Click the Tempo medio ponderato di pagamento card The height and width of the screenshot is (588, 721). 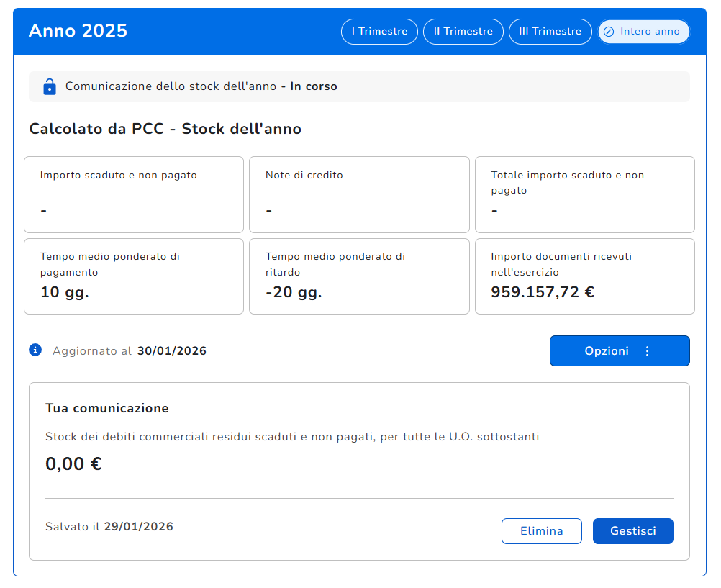pyautogui.click(x=134, y=276)
